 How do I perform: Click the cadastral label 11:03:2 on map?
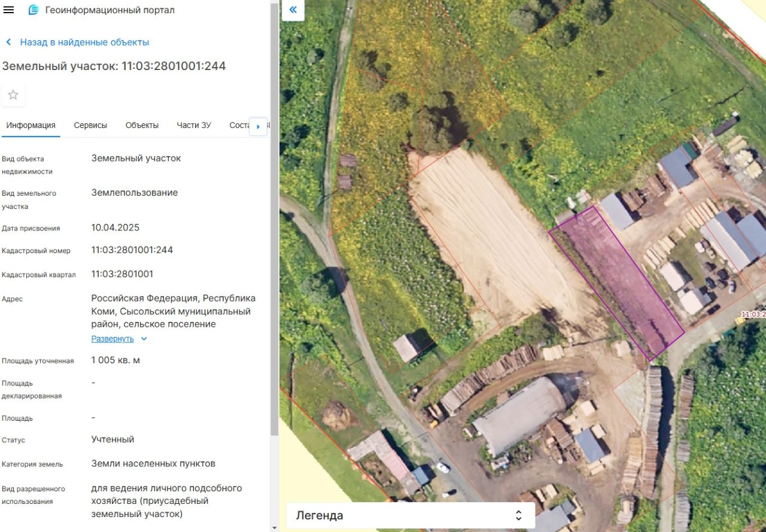pos(753,314)
